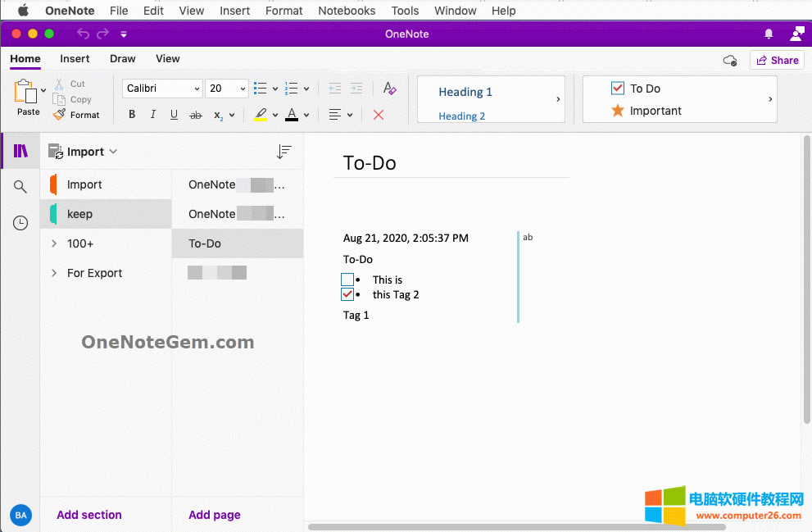Image resolution: width=812 pixels, height=532 pixels.
Task: Open the notifications bell icon
Action: point(769,34)
